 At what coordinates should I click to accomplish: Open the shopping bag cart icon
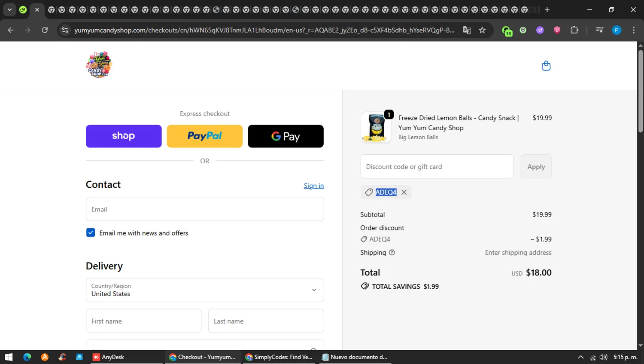coord(546,66)
